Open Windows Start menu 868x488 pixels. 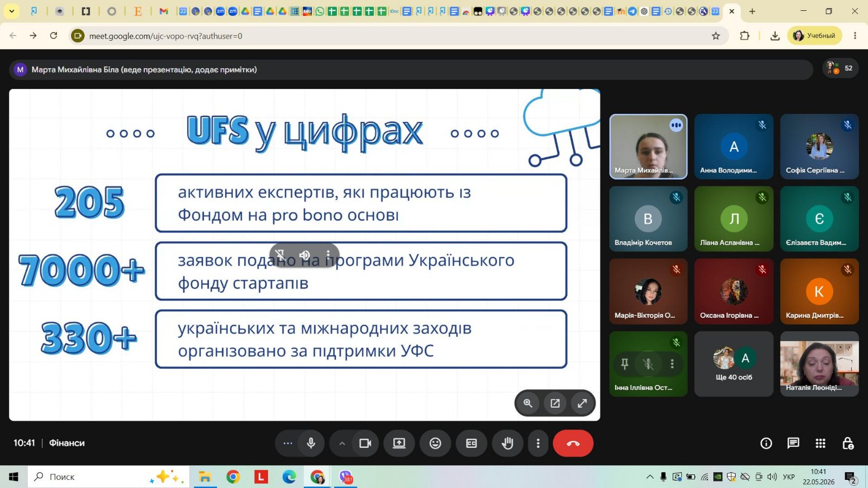click(14, 477)
